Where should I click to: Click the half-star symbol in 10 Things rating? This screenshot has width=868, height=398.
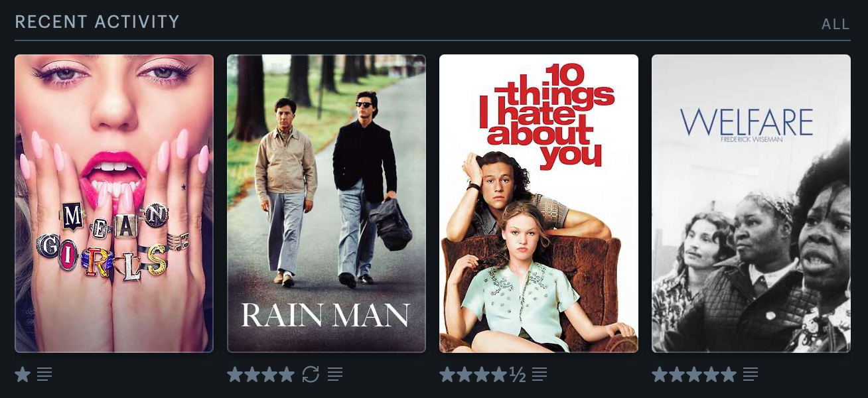(518, 375)
